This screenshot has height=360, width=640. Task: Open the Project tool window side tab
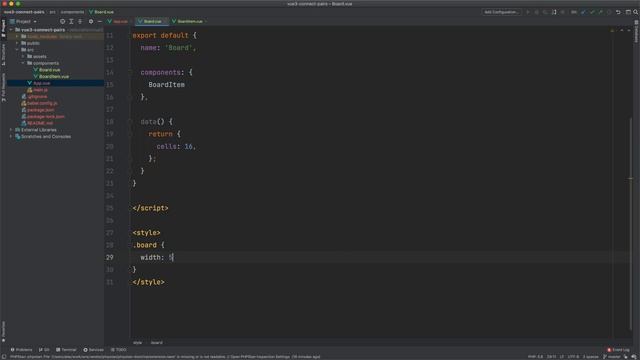tap(3, 28)
